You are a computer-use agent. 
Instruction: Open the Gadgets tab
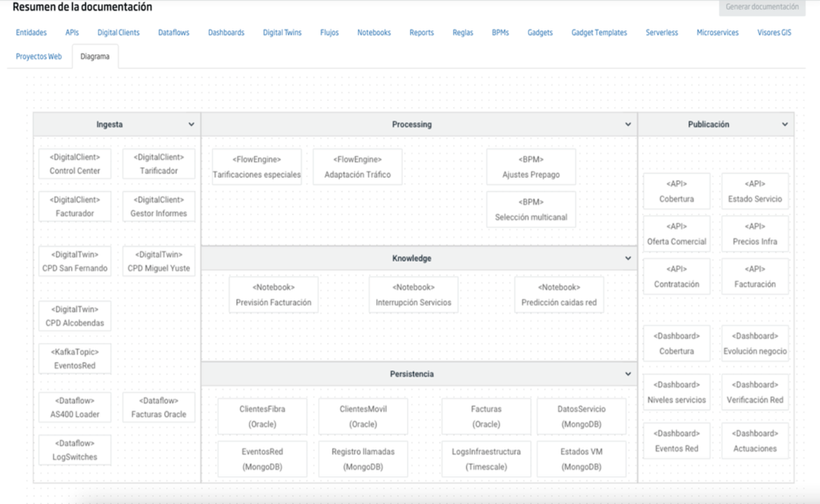coord(541,32)
